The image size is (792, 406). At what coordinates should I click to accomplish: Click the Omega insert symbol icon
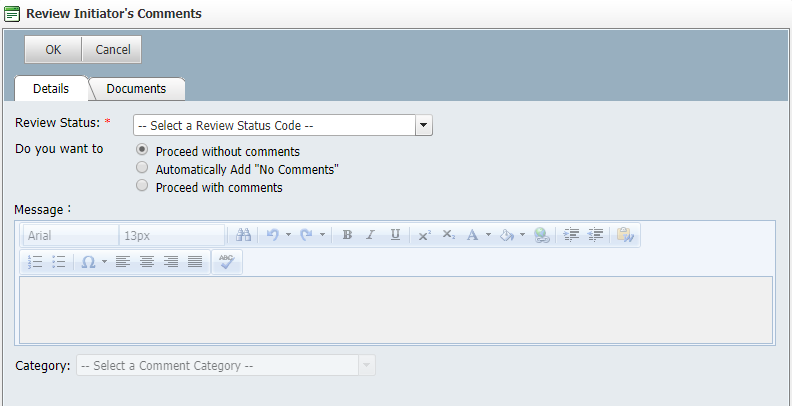[x=88, y=262]
